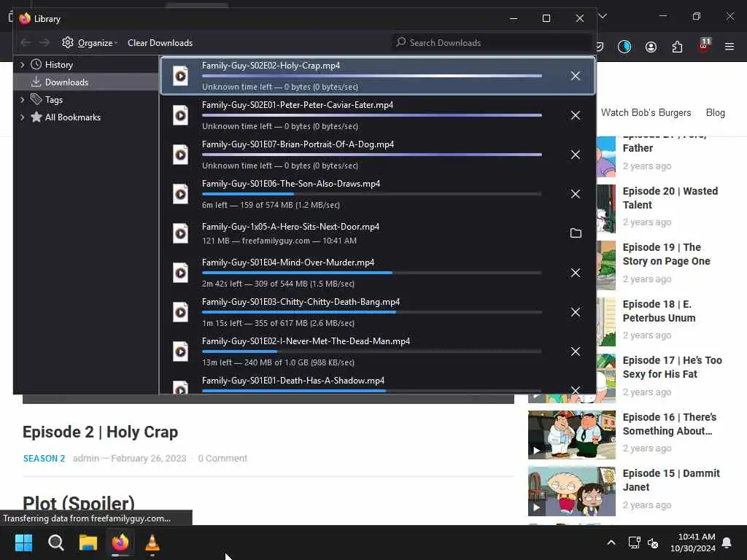
Task: Click the file icon for A-Hero-Sits-Next-Door.mp4
Action: point(181,233)
